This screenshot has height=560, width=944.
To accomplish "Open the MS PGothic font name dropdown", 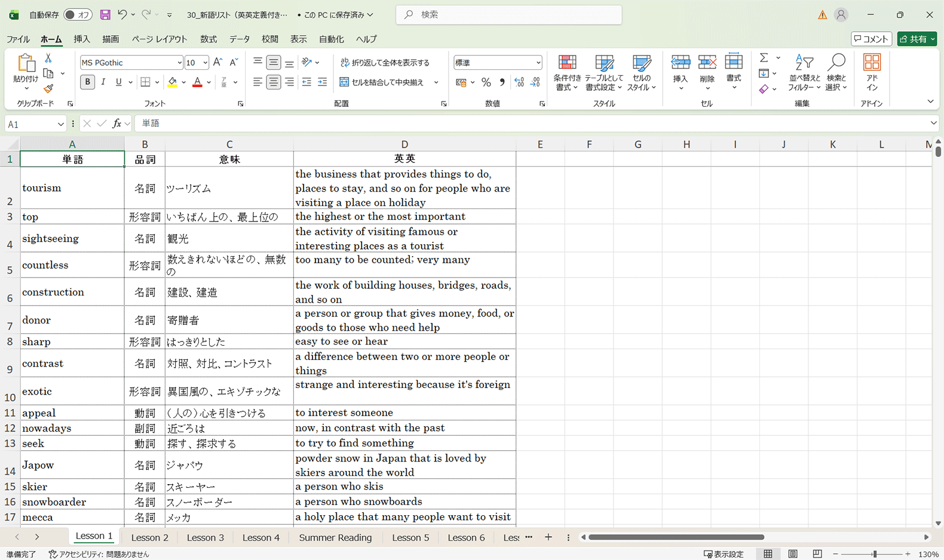I will click(x=179, y=63).
